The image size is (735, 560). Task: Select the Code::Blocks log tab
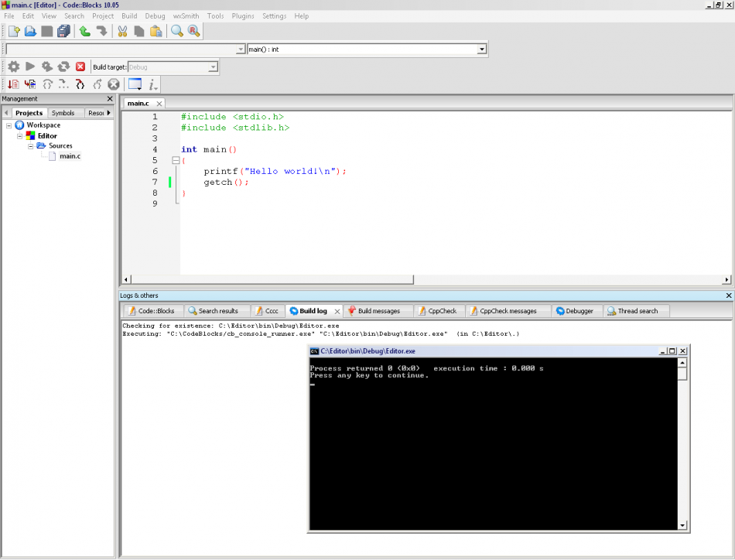(156, 311)
